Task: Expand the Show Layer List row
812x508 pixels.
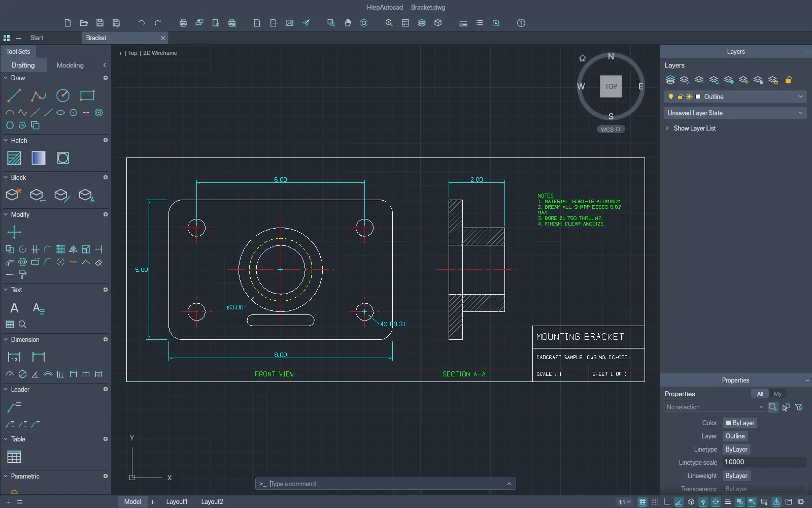Action: point(690,129)
